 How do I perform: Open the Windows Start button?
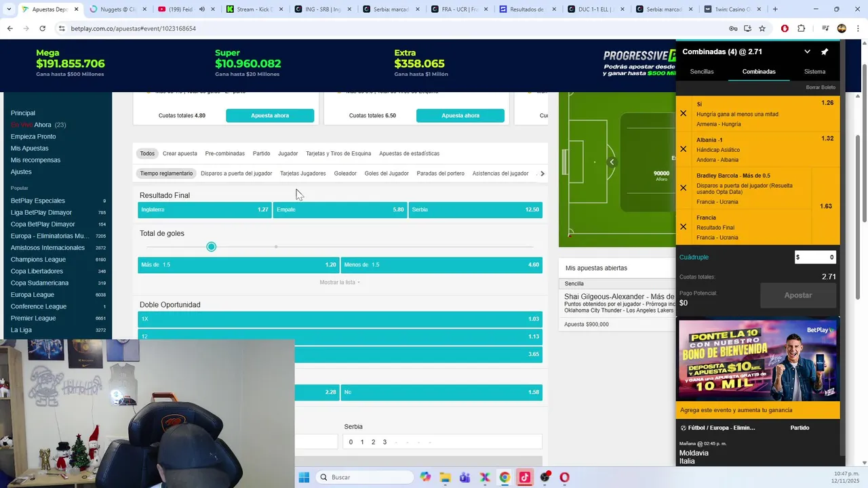[304, 477]
